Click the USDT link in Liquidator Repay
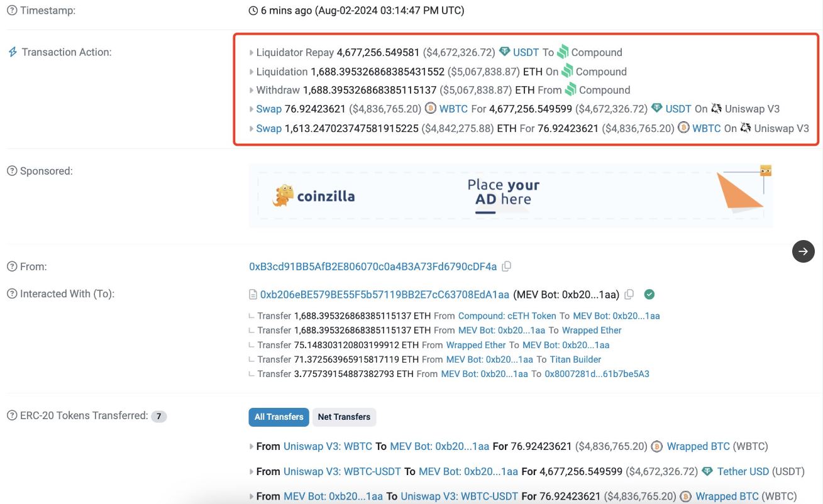 [x=526, y=53]
